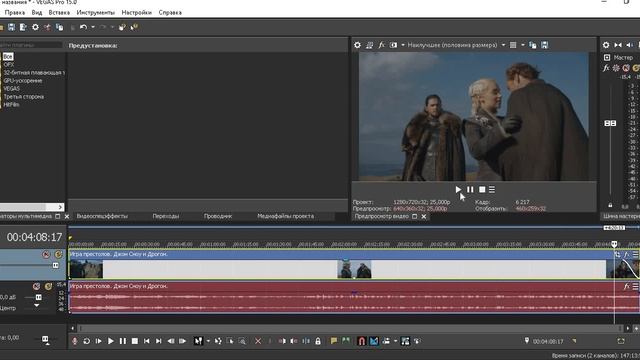640x360 pixels.
Task: Pause playback in the preview window
Action: [x=470, y=189]
